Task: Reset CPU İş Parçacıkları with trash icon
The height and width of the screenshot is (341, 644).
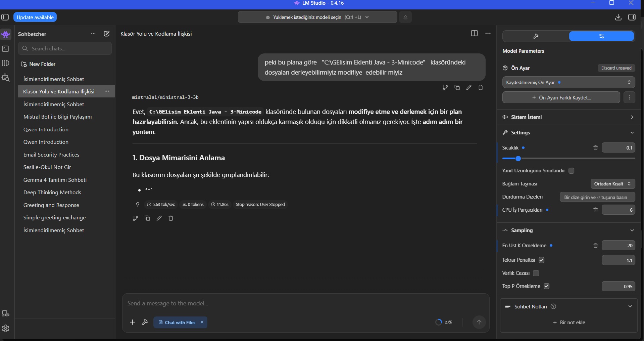Action: [595, 210]
